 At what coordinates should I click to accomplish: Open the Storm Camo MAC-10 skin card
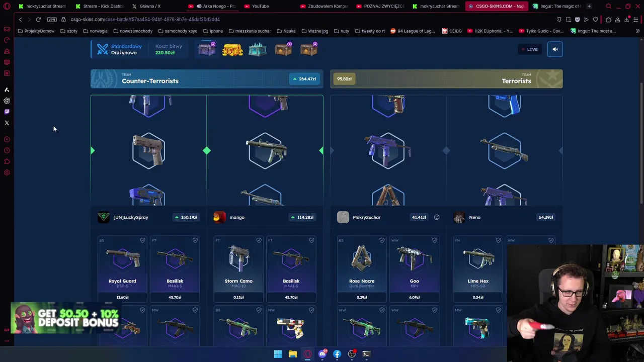coord(238,269)
